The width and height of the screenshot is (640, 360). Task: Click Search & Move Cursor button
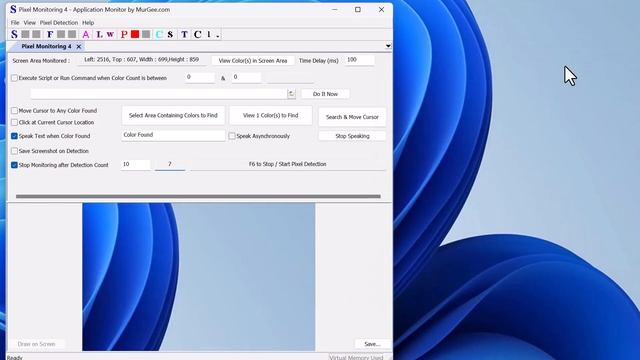[x=352, y=117]
